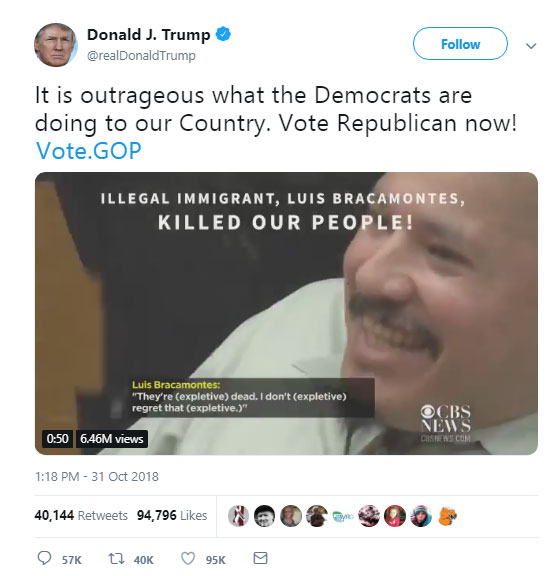Click the orange cartoon avatar in likers

(447, 515)
